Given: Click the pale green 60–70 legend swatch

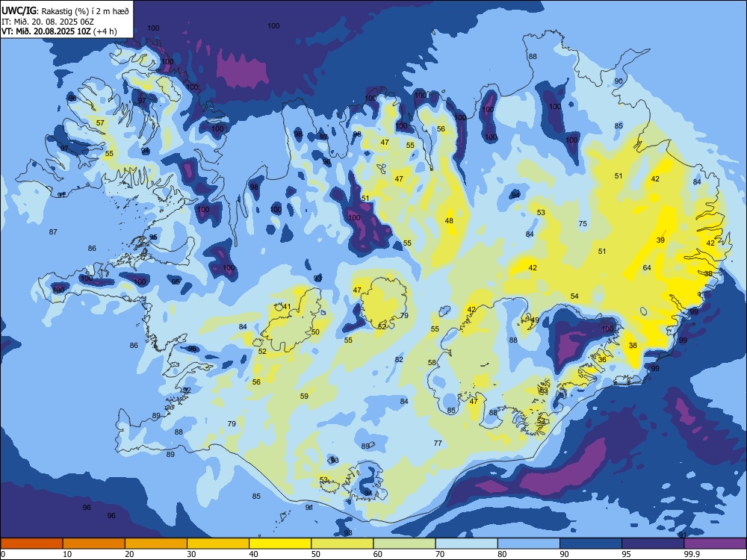Looking at the screenshot, I should coord(404,544).
